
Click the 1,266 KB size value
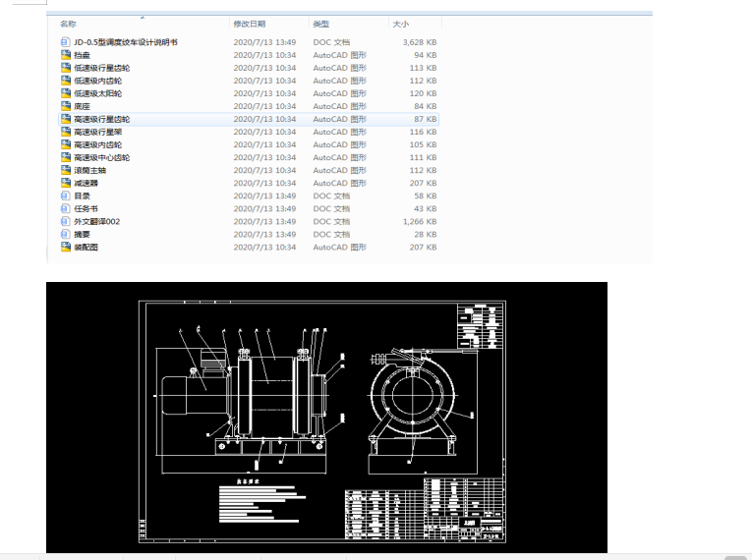(420, 221)
